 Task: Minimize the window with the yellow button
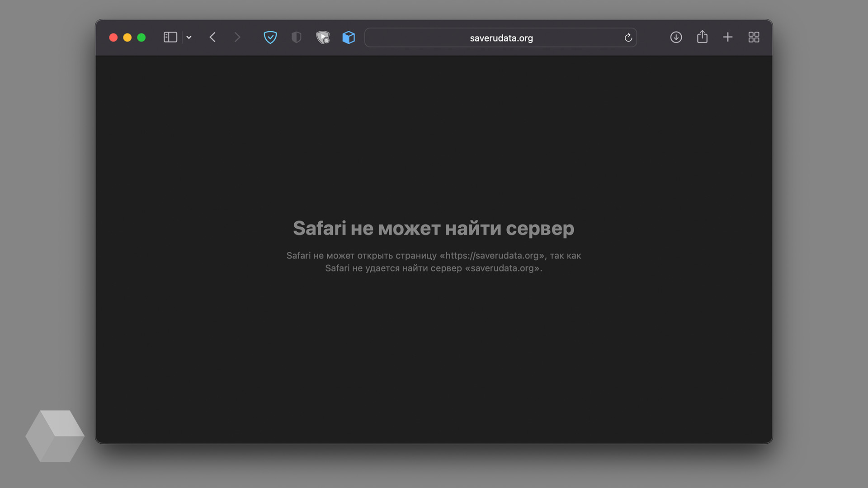[127, 38]
